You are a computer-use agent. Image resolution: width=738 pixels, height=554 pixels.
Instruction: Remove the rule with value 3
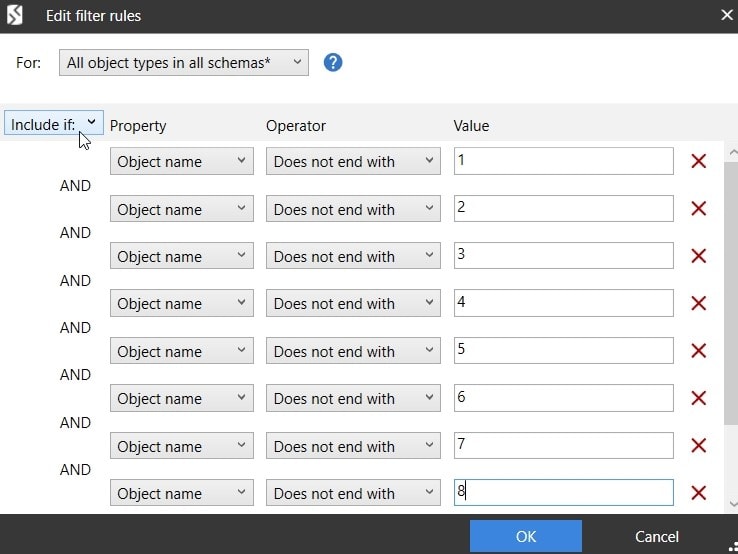pyautogui.click(x=698, y=256)
